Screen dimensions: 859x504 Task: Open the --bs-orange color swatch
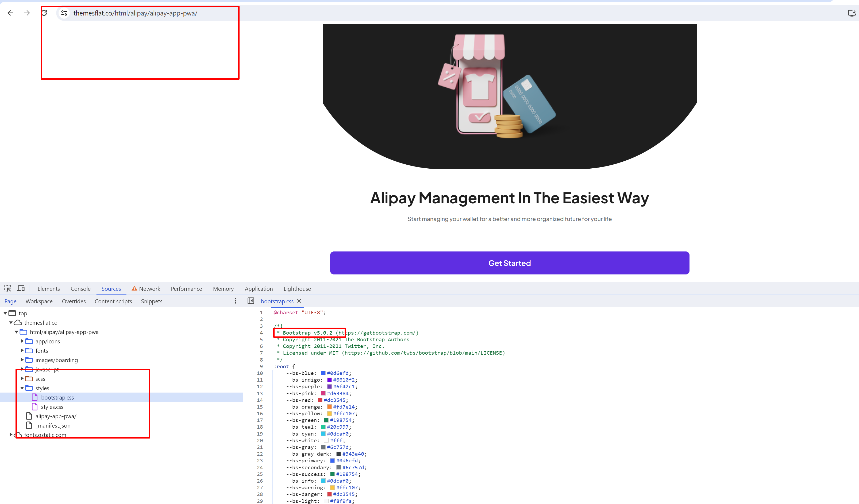pyautogui.click(x=329, y=406)
